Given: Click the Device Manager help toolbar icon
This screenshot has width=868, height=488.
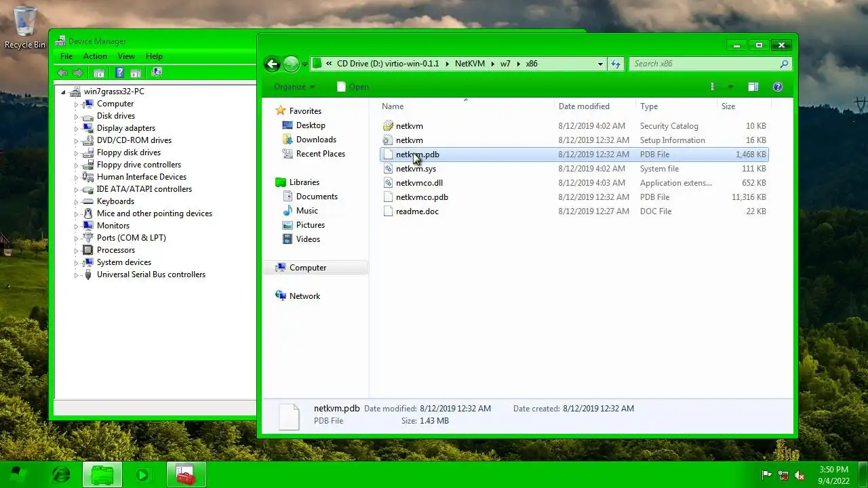Looking at the screenshot, I should click(x=120, y=73).
